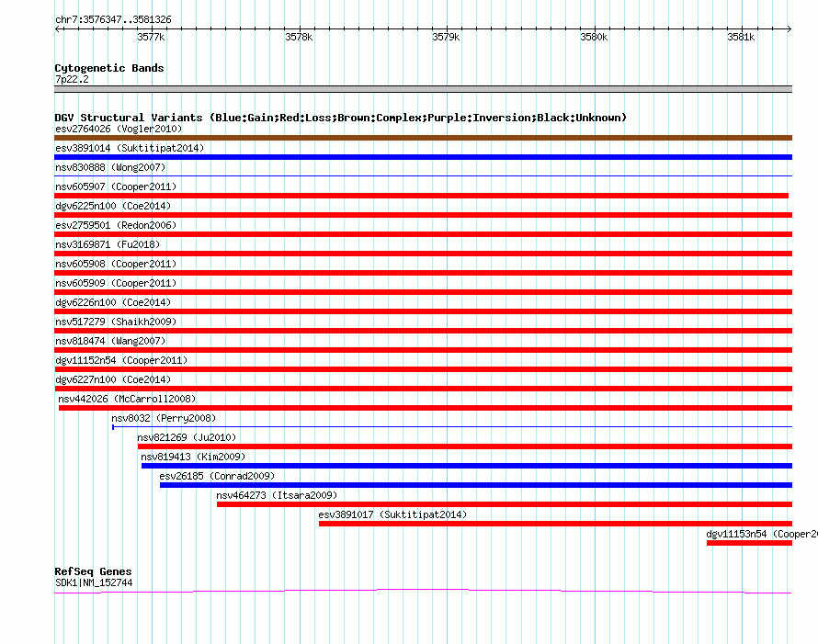Click the 3578k ruler mark

pyautogui.click(x=299, y=37)
